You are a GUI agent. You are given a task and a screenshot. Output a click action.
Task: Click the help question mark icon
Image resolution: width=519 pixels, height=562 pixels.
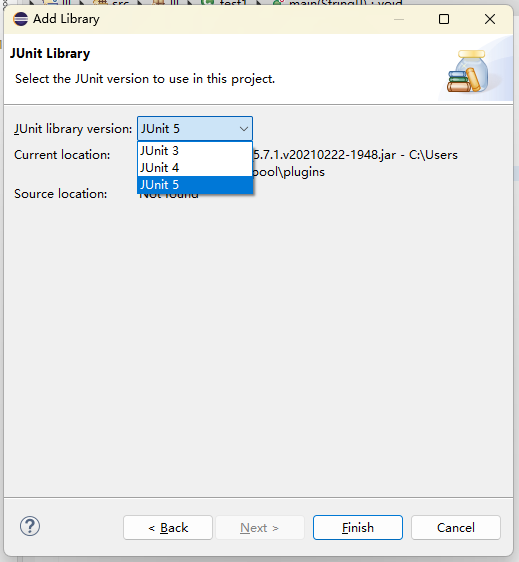click(30, 526)
